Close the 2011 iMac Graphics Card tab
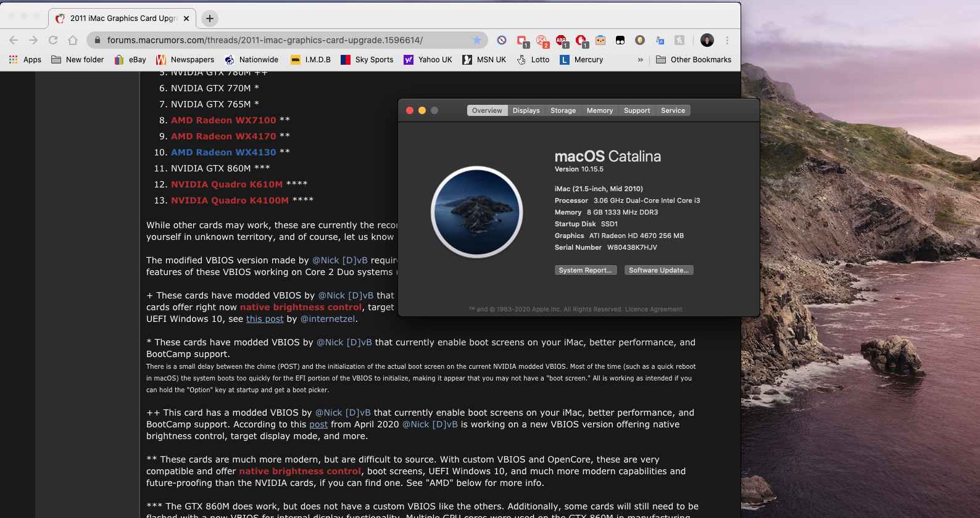The width and height of the screenshot is (980, 518). [x=186, y=18]
